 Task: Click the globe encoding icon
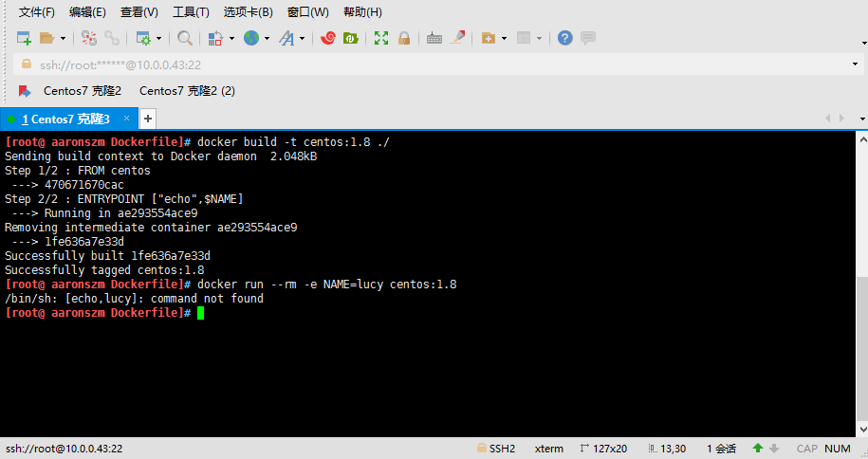click(251, 38)
